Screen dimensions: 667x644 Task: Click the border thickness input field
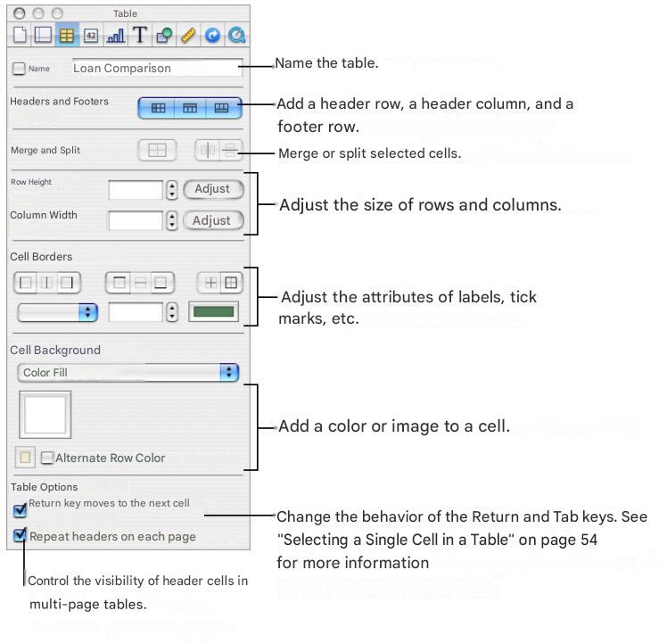coord(136,312)
